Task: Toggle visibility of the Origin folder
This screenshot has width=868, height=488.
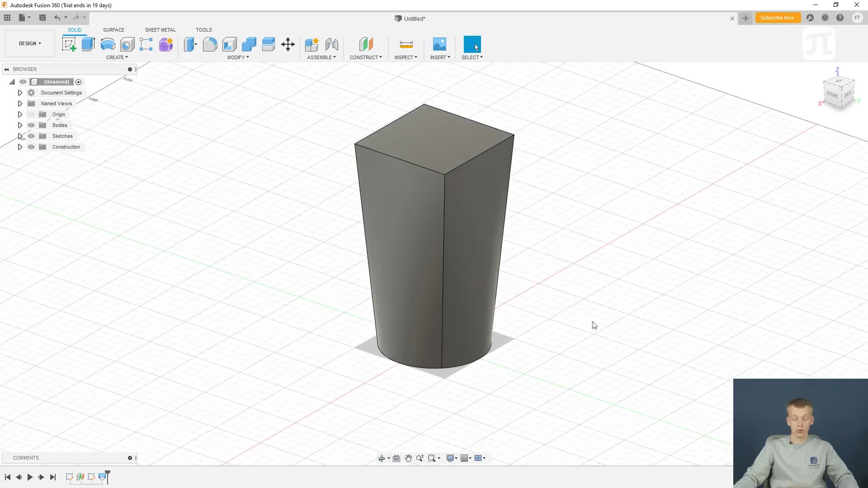Action: 31,114
